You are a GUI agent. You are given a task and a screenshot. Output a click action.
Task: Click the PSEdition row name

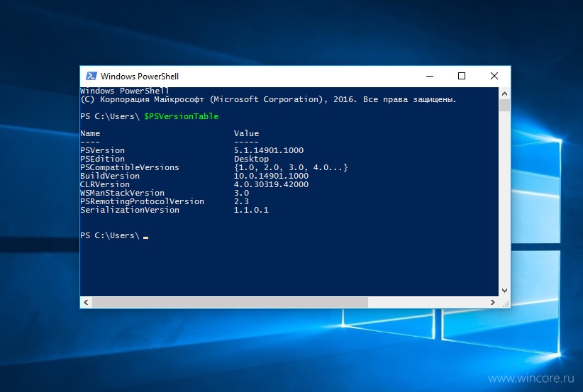(x=103, y=159)
